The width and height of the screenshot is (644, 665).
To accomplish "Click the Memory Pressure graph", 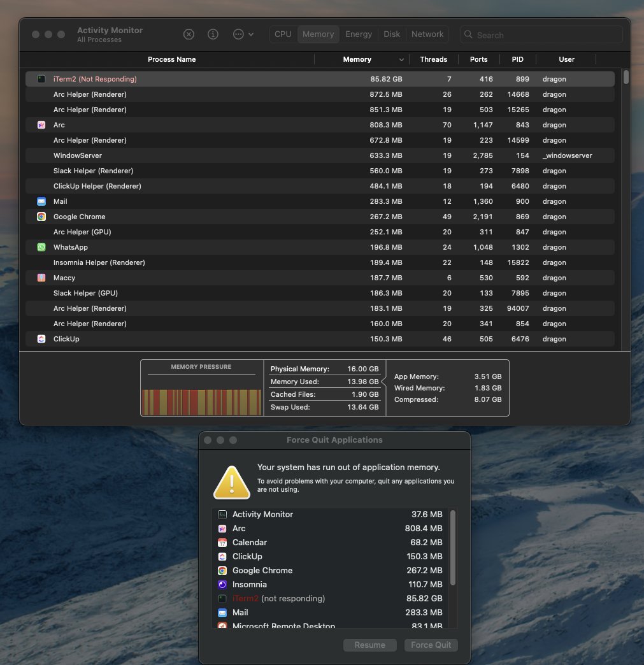I will click(201, 402).
